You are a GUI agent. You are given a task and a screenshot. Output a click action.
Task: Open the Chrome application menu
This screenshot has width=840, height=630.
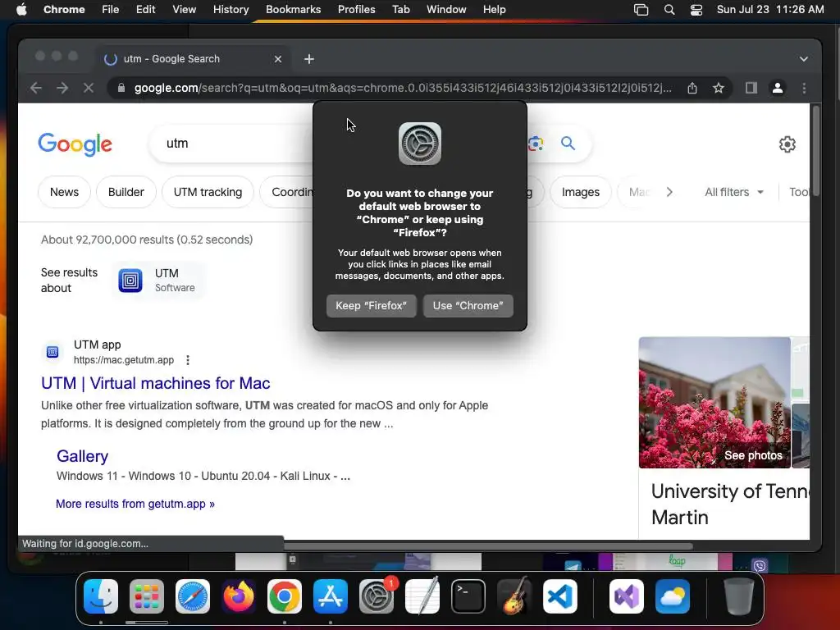click(64, 9)
